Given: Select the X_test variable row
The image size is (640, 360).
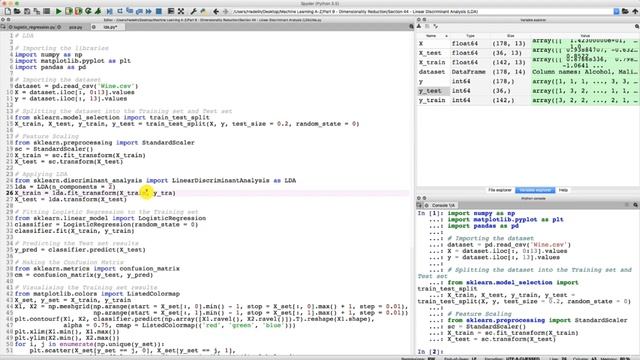Looking at the screenshot, I should 528,53.
